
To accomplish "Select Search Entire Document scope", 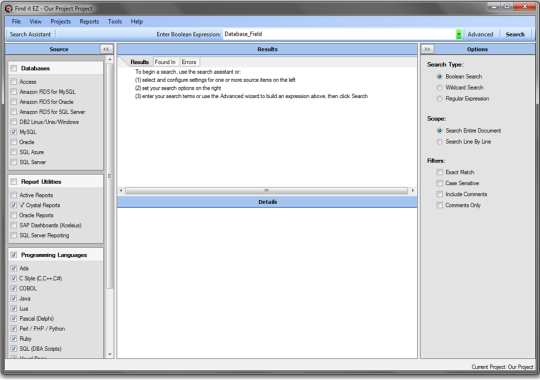I will (x=439, y=131).
